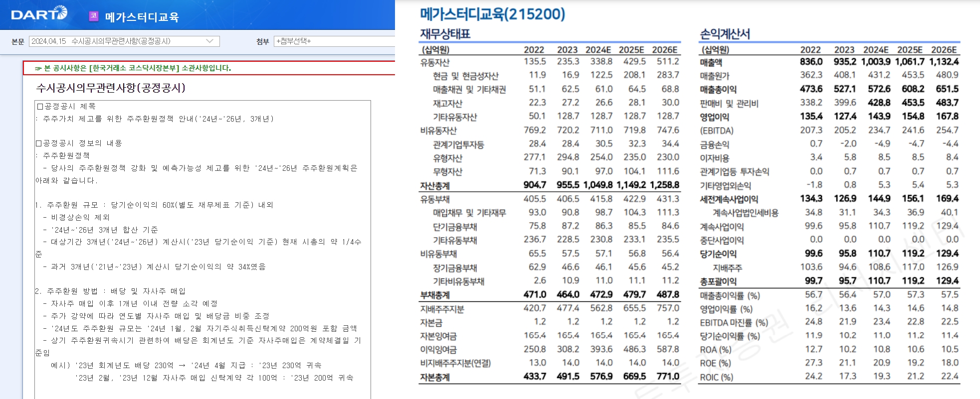
Task: Click the 한국거래소 코스닥시장본부 notice line
Action: pyautogui.click(x=132, y=68)
